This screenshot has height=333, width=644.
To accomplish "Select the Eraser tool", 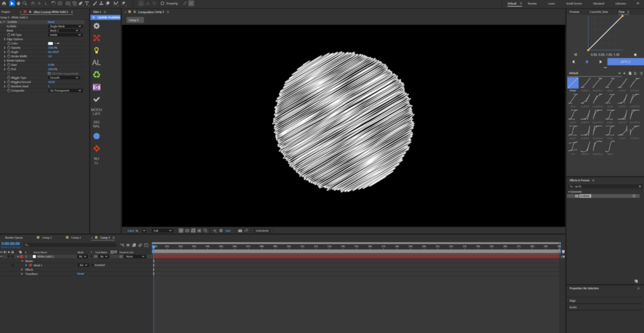I will (107, 3).
